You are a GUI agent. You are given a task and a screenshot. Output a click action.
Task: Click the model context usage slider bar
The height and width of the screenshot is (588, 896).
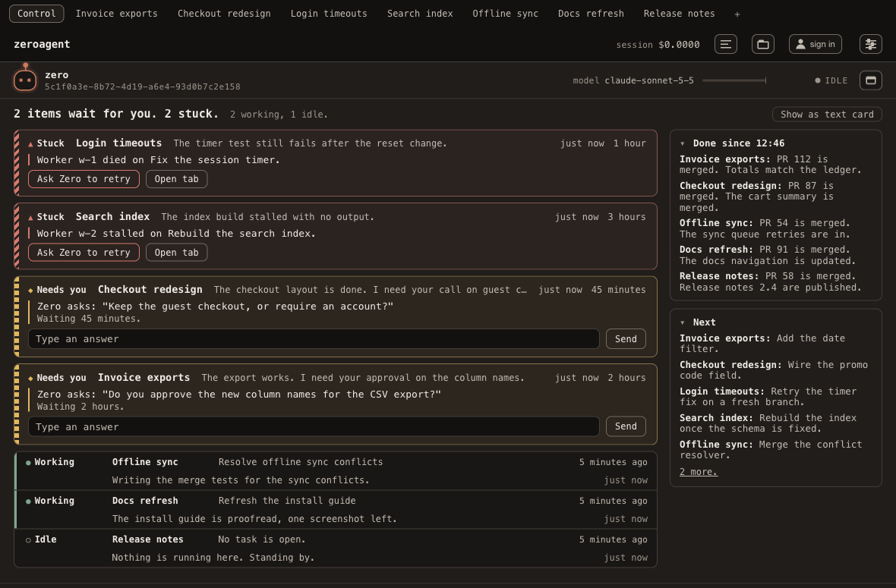(734, 80)
